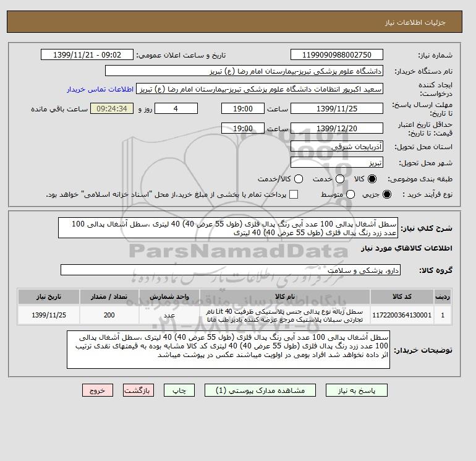Screen dimensions: 476x461
Task: Click the response deadline time 19:00 field
Action: pyautogui.click(x=243, y=108)
